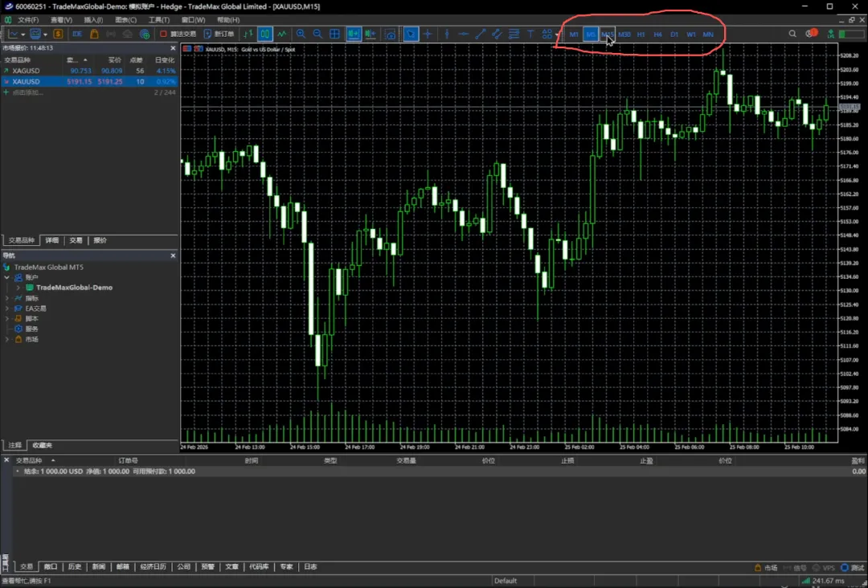Open the IDE MetaEditor icon

click(x=77, y=34)
